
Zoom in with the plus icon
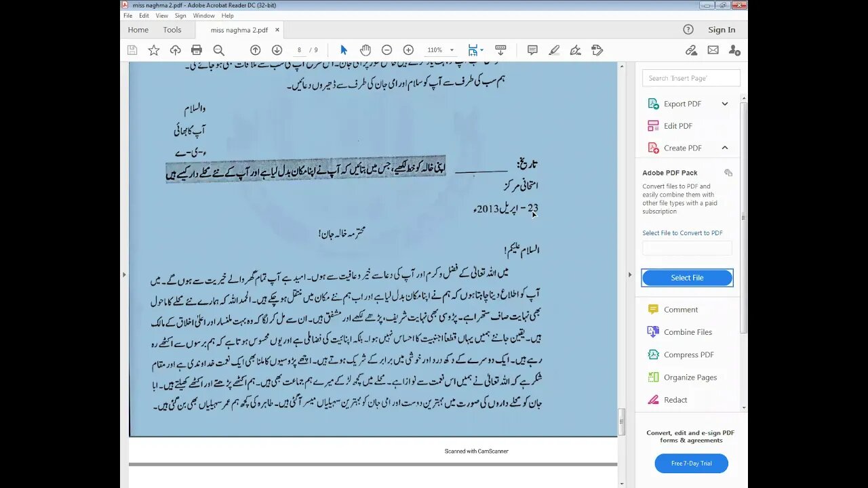(x=408, y=50)
